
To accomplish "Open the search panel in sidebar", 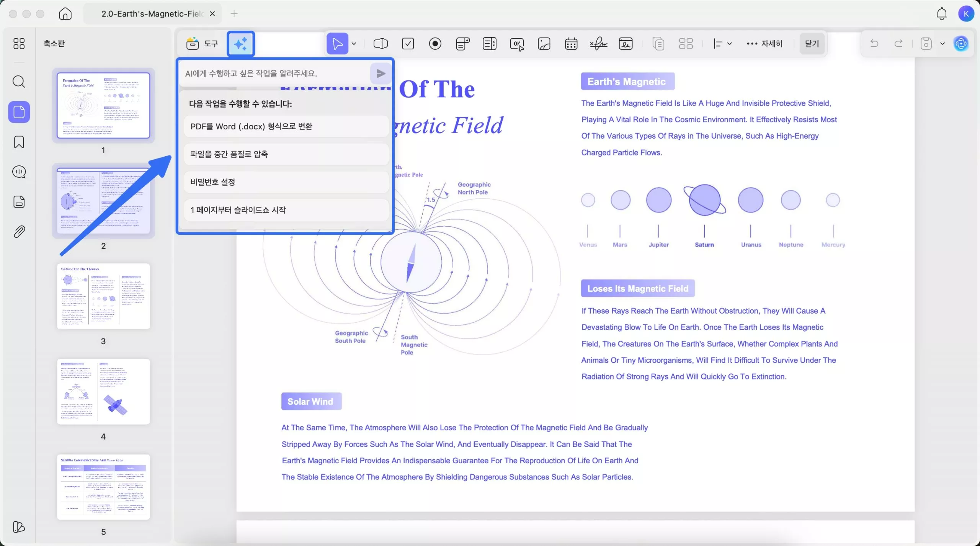I will tap(19, 82).
